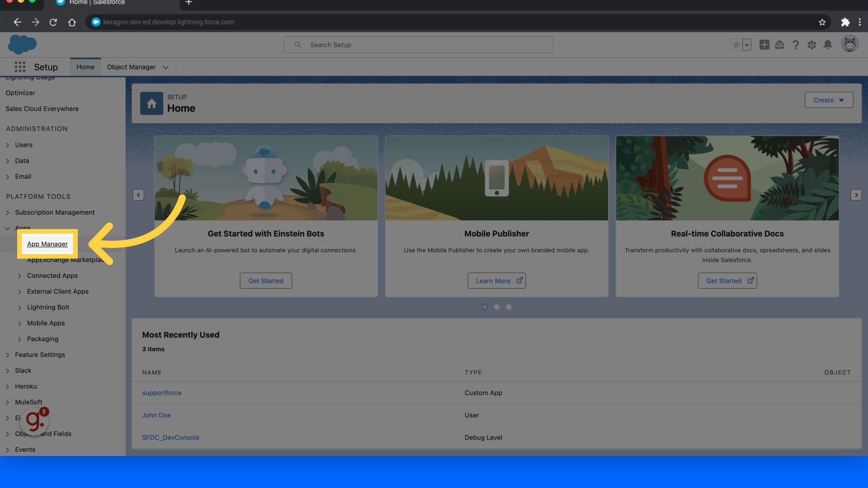This screenshot has width=868, height=488.
Task: Expand Connected Apps node
Action: (19, 276)
